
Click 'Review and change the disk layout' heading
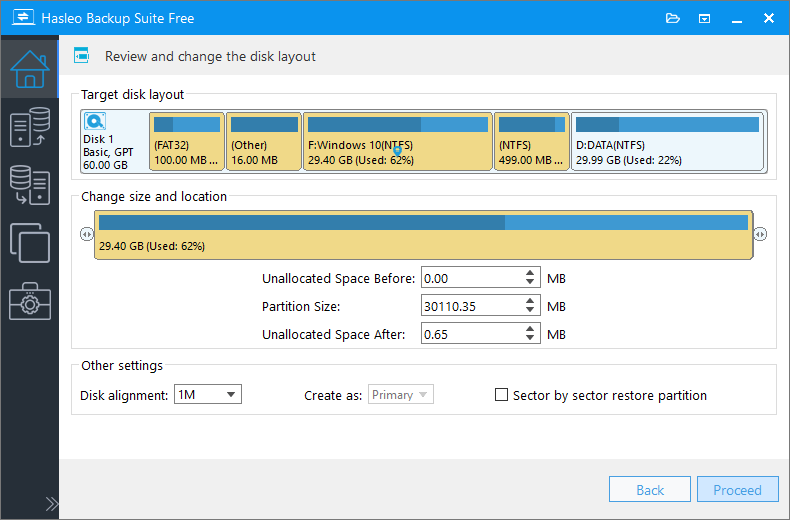[210, 56]
